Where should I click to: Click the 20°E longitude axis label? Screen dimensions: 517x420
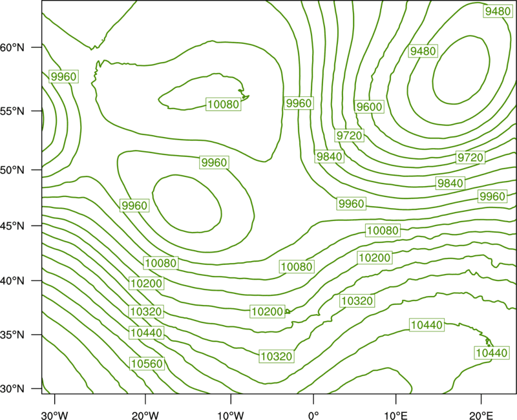tap(481, 415)
